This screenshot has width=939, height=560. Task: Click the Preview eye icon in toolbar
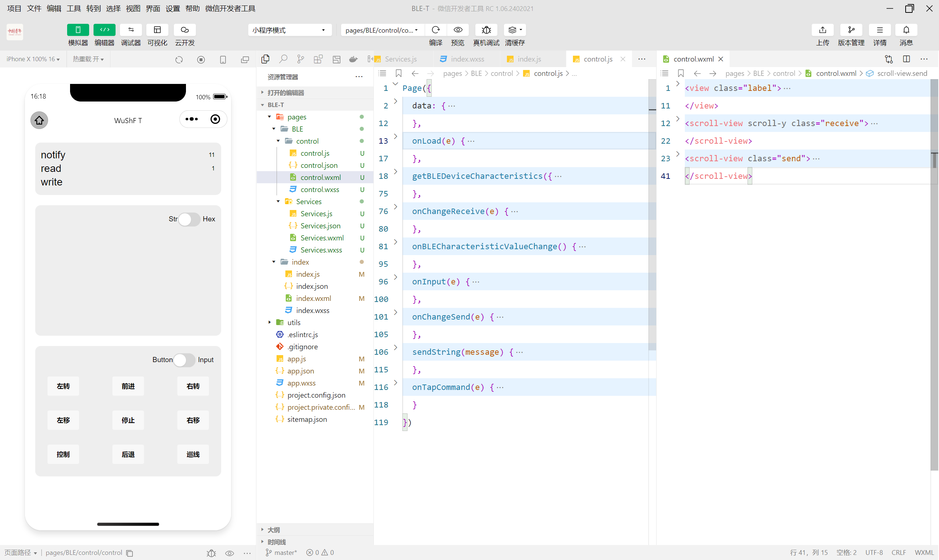[x=458, y=30]
